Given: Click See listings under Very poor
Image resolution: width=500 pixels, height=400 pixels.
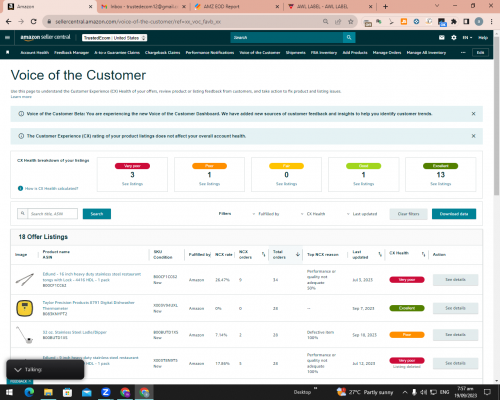Looking at the screenshot, I should point(132,184).
